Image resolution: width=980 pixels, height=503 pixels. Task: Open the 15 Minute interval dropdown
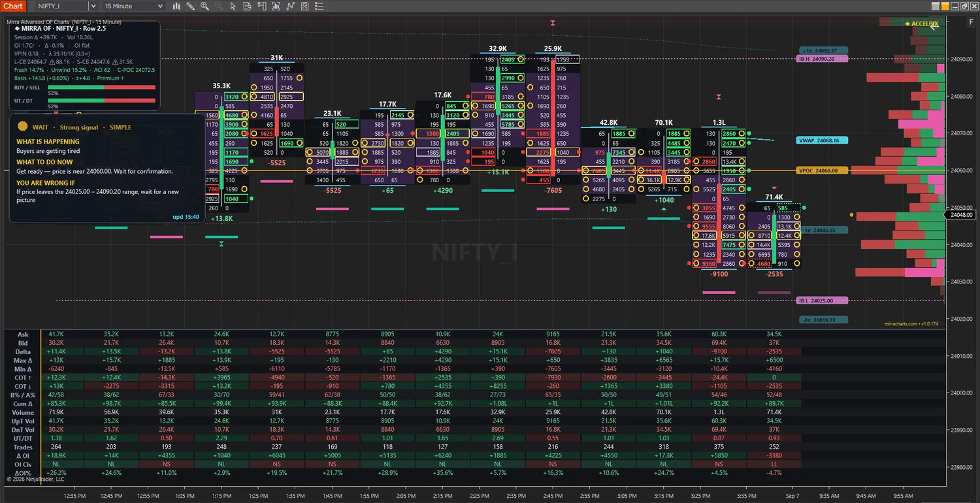pyautogui.click(x=135, y=6)
